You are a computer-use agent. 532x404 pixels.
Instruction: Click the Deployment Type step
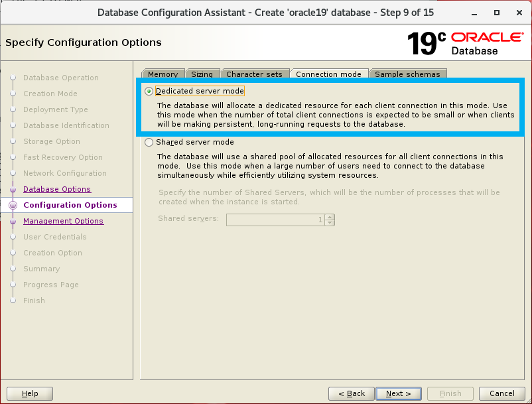[56, 109]
